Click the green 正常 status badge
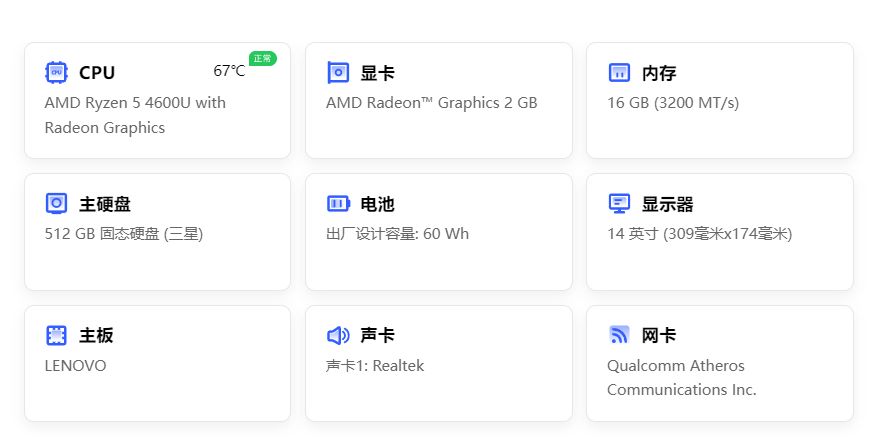The image size is (895, 448). pos(263,58)
